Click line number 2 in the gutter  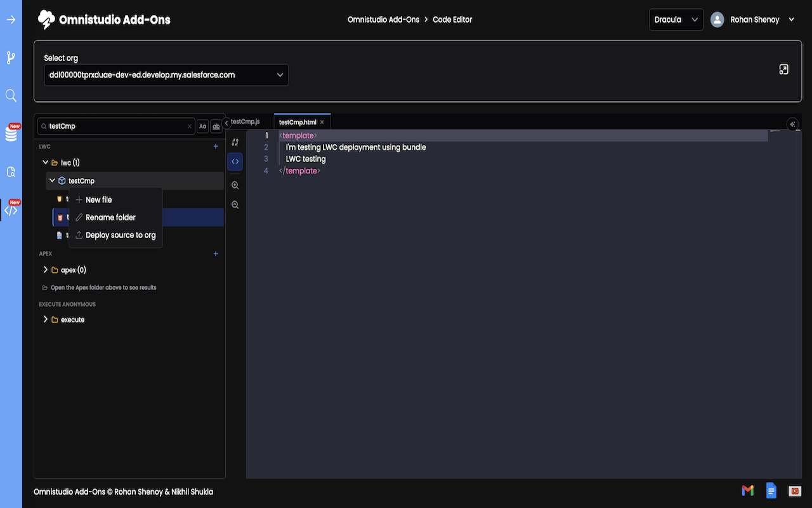(x=266, y=147)
